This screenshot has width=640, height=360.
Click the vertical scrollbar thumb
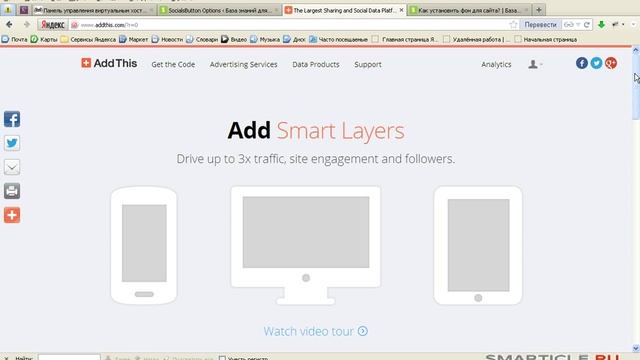[636, 87]
